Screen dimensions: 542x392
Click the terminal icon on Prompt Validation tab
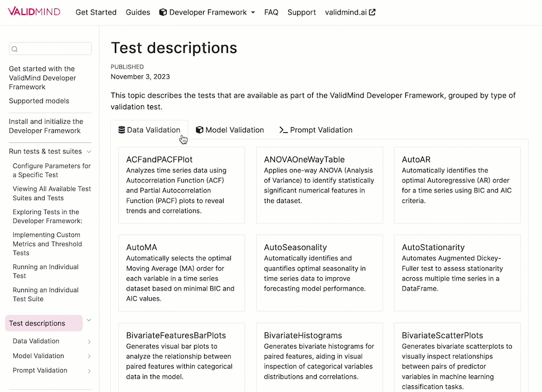(284, 129)
